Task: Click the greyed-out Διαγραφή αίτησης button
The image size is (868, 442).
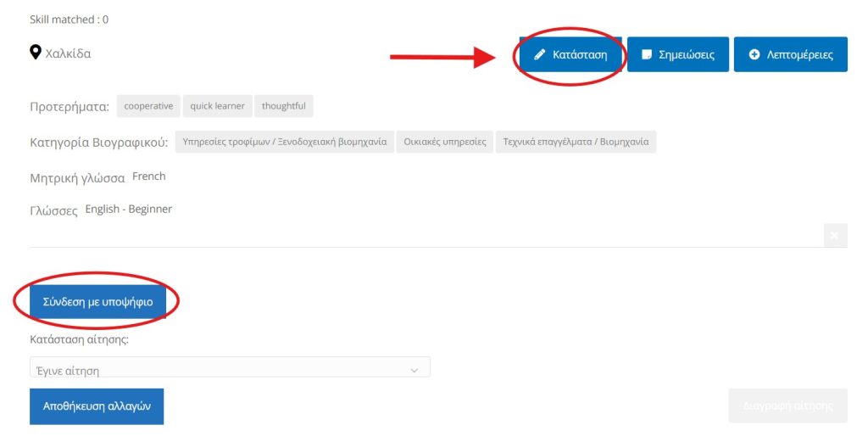Action: (787, 406)
